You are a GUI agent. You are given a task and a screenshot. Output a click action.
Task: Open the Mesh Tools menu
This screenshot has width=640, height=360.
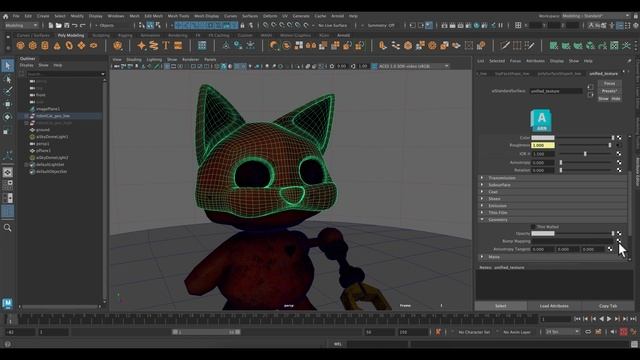pyautogui.click(x=178, y=16)
